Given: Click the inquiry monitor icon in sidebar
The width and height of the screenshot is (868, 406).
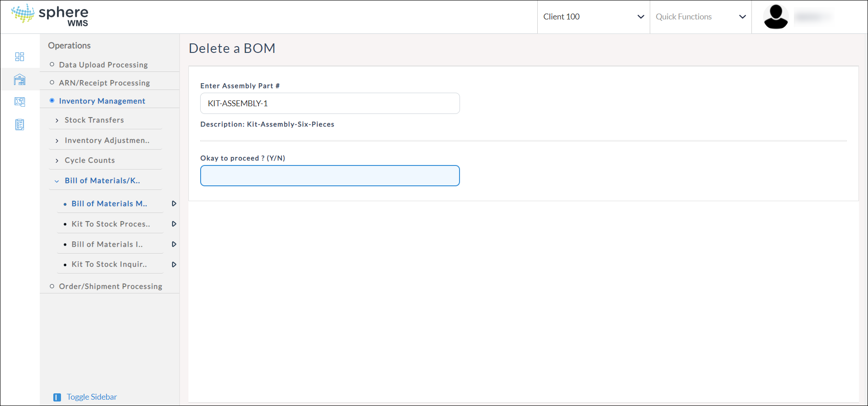Looking at the screenshot, I should 19,102.
